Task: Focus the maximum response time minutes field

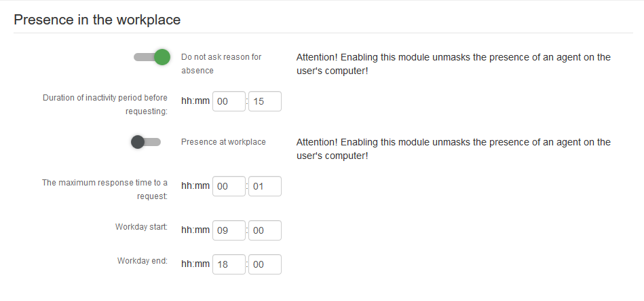Action: coord(265,186)
